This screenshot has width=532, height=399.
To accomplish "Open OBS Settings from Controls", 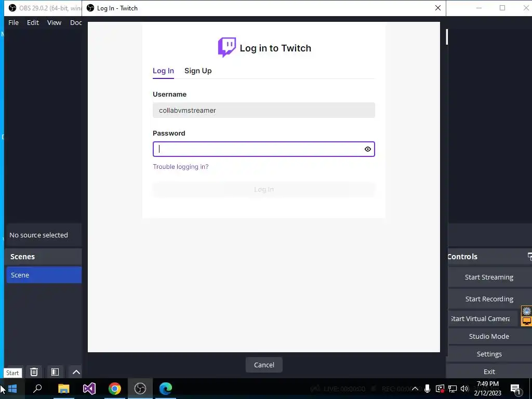I will coord(489,354).
